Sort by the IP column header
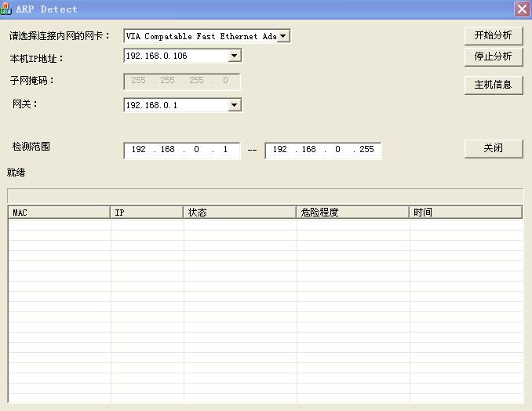Viewport: 532px width, 411px height. tap(147, 213)
